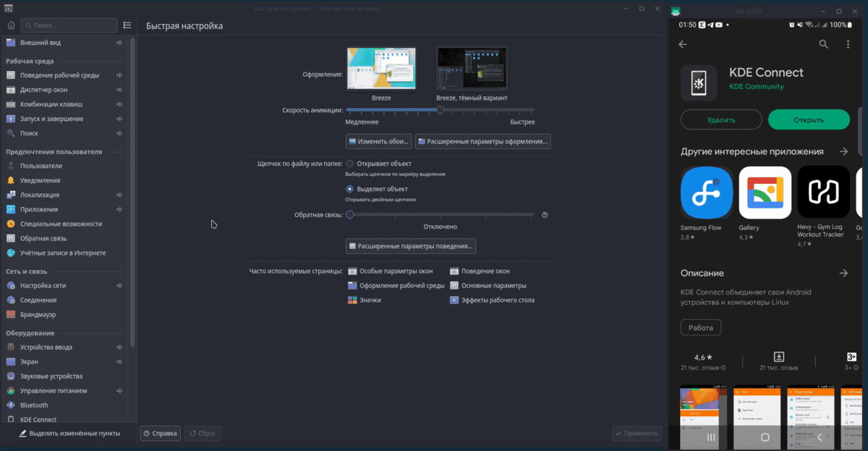
Task: Click the Экран icon
Action: pyautogui.click(x=11, y=361)
